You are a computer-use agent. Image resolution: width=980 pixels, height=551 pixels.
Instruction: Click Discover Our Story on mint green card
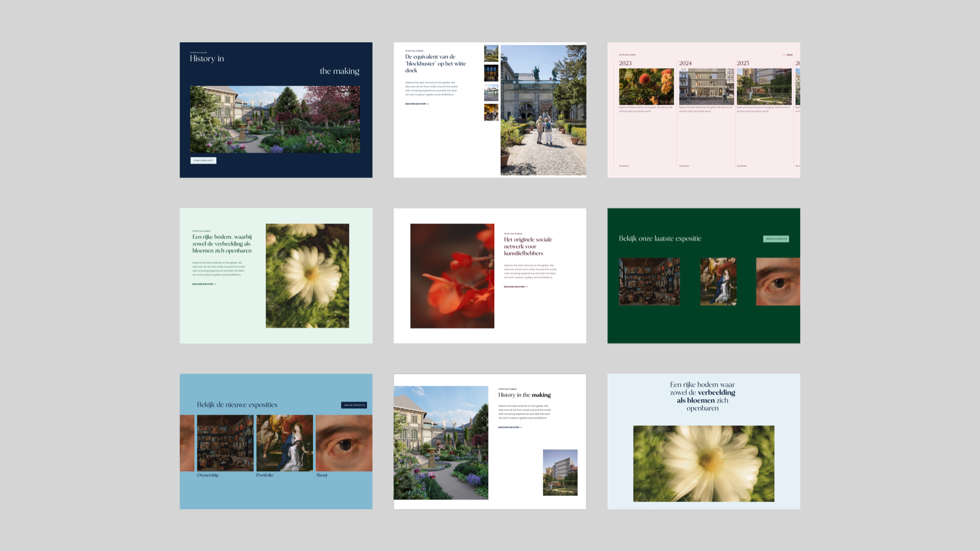tap(204, 284)
